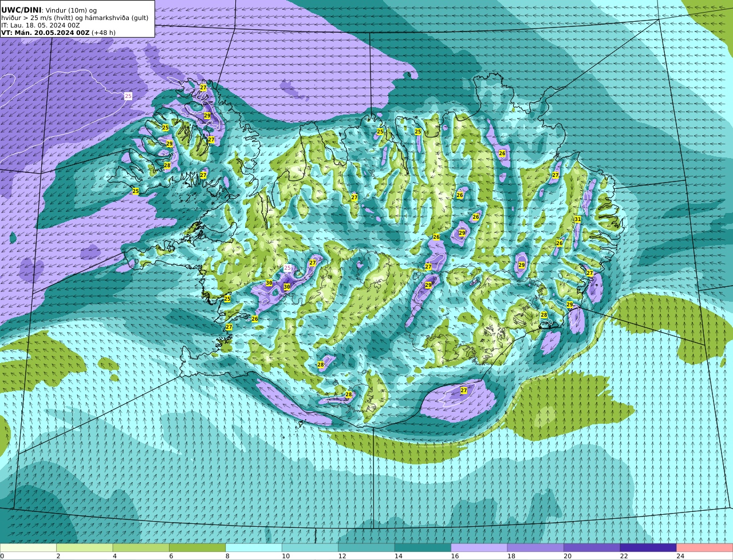This screenshot has height=560, width=733.
Task: Click the legend tick label "16"
Action: point(455,556)
